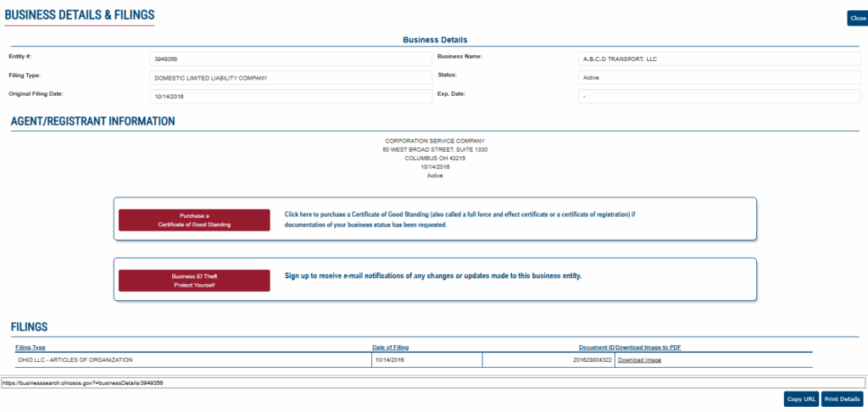
Task: Copy the business details URL
Action: pos(801,398)
